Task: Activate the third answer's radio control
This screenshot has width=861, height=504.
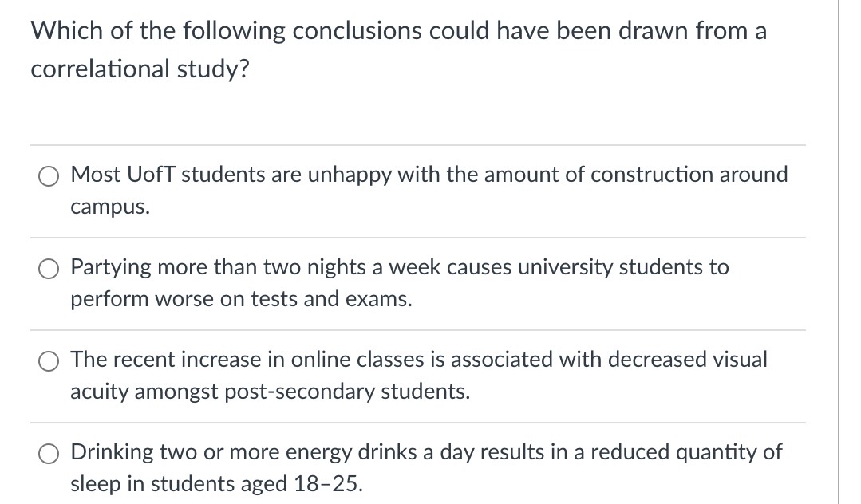Action: (48, 360)
